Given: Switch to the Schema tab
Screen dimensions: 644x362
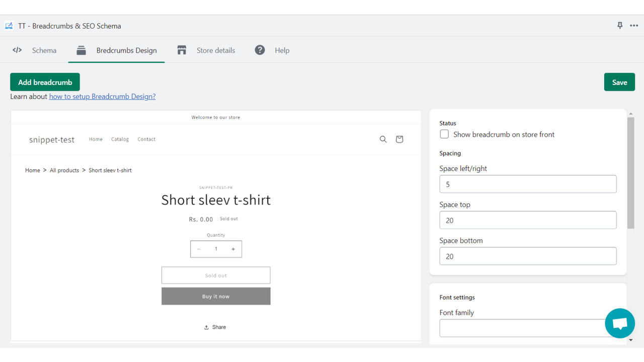Looking at the screenshot, I should [x=44, y=50].
